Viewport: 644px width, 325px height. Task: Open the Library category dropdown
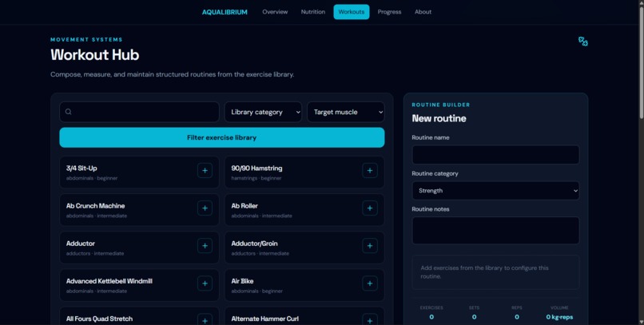pyautogui.click(x=263, y=112)
